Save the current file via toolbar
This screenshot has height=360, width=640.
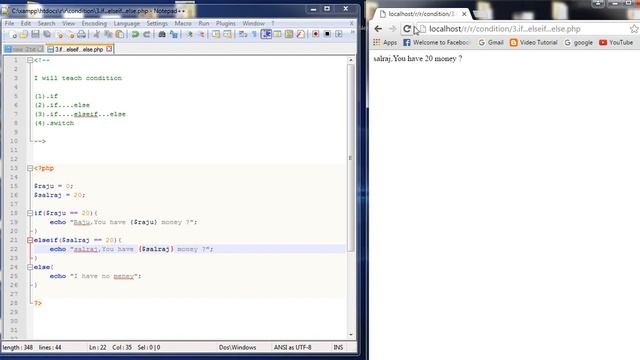(36, 35)
